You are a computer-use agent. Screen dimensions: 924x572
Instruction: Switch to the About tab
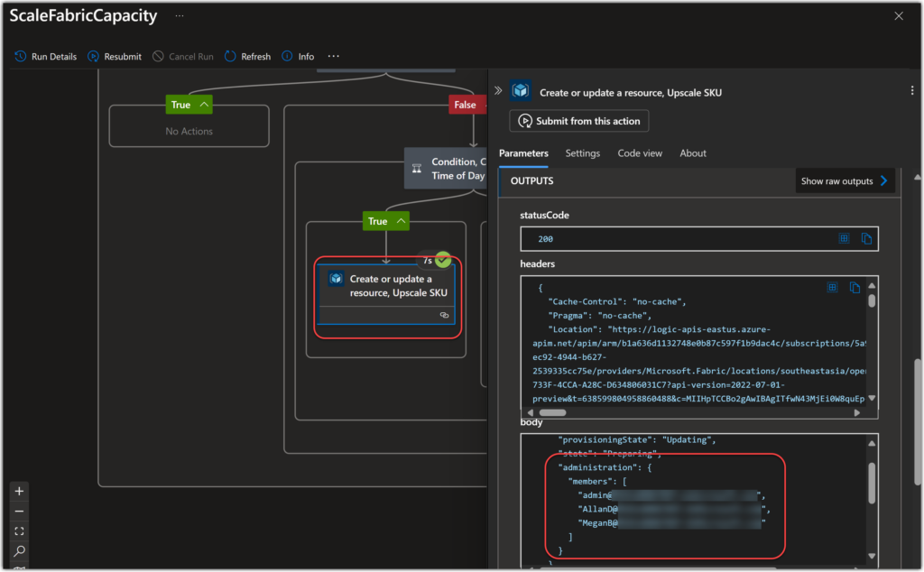[x=692, y=153]
